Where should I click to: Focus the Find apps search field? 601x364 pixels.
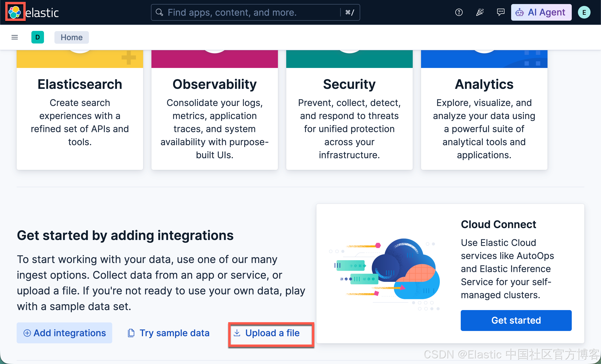coord(255,12)
